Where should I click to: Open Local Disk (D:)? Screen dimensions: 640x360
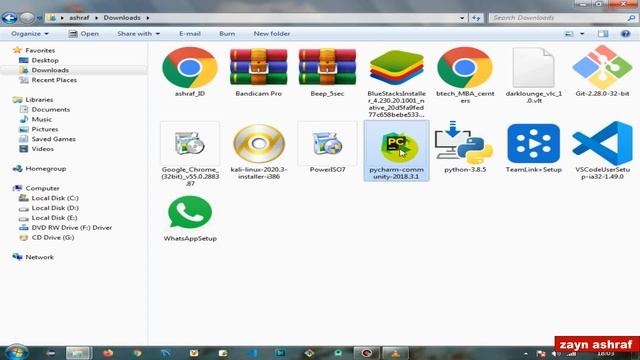point(55,208)
